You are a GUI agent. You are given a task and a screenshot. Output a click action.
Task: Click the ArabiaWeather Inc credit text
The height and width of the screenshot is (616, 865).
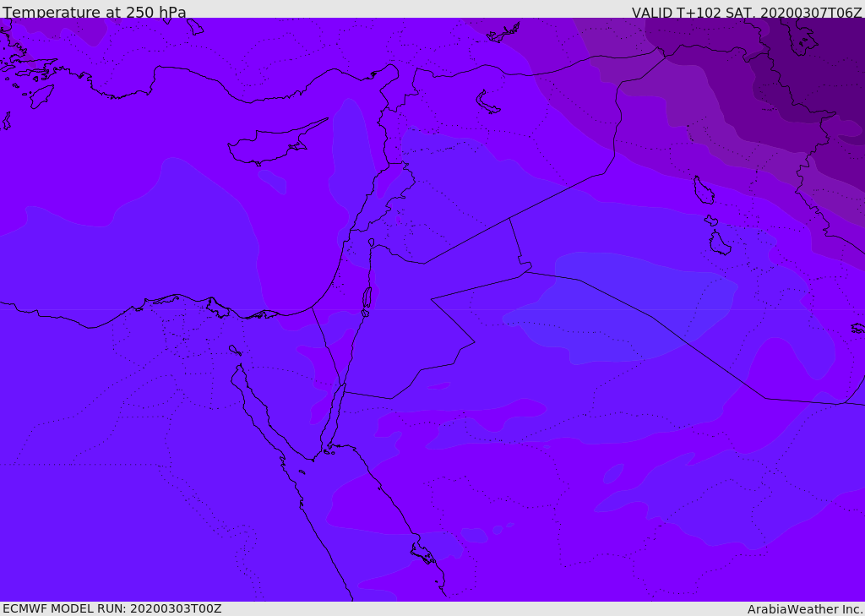tap(805, 609)
